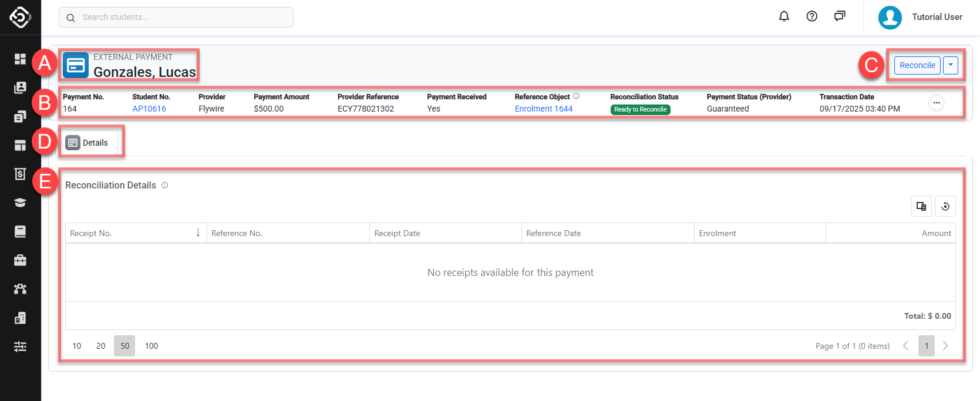This screenshot has width=980, height=401.
Task: Open the dollar invoice sidebar icon
Action: pyautogui.click(x=20, y=174)
